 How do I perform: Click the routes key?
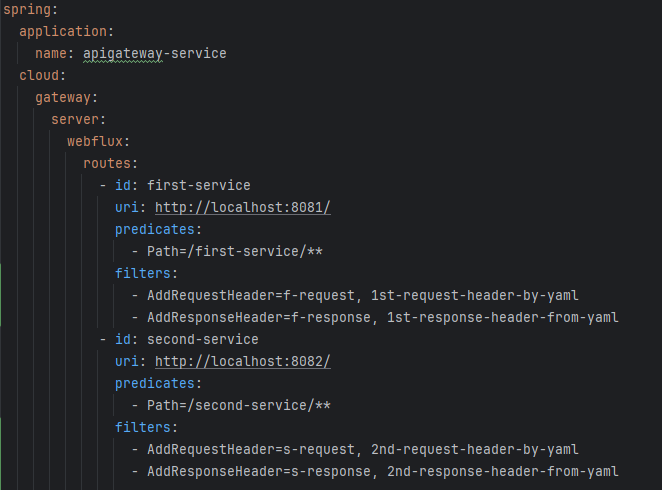(107, 163)
